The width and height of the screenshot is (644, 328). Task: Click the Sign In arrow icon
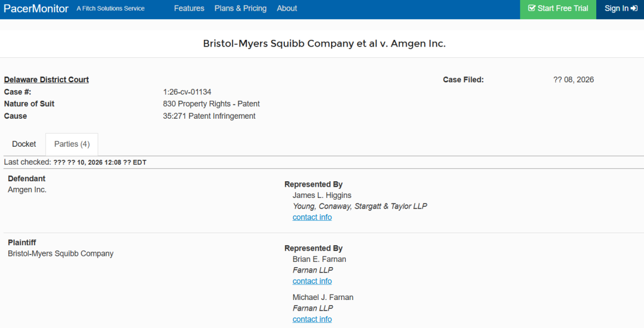(x=634, y=8)
